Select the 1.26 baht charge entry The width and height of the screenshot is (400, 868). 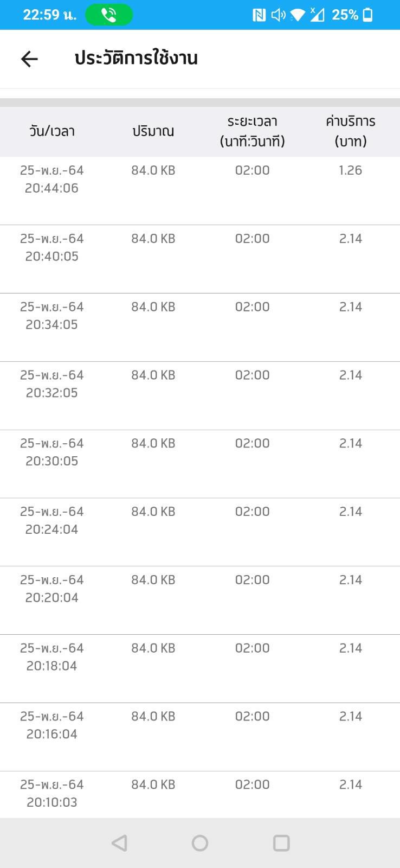tap(351, 170)
